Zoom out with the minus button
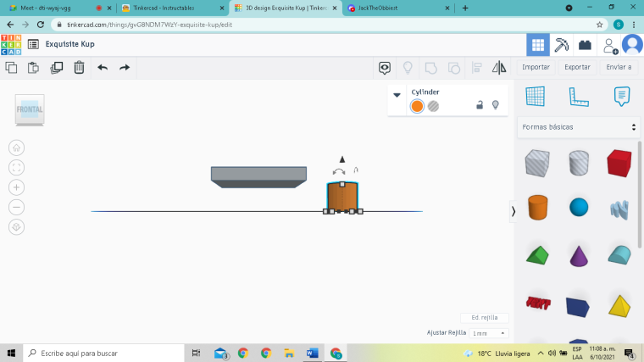The image size is (644, 362). coord(16,207)
